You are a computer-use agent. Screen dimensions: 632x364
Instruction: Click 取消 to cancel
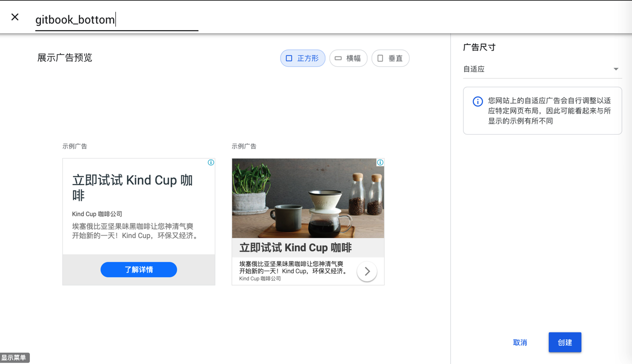tap(520, 343)
